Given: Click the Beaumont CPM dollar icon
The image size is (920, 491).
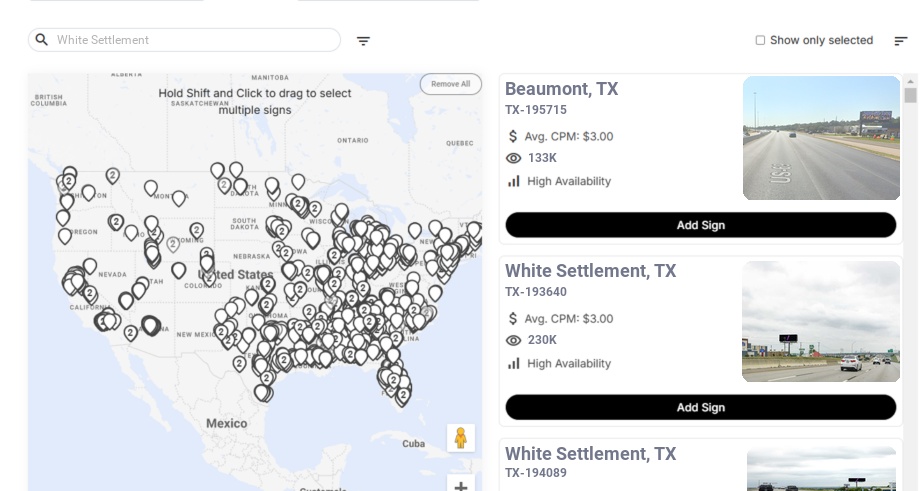Looking at the screenshot, I should [513, 136].
